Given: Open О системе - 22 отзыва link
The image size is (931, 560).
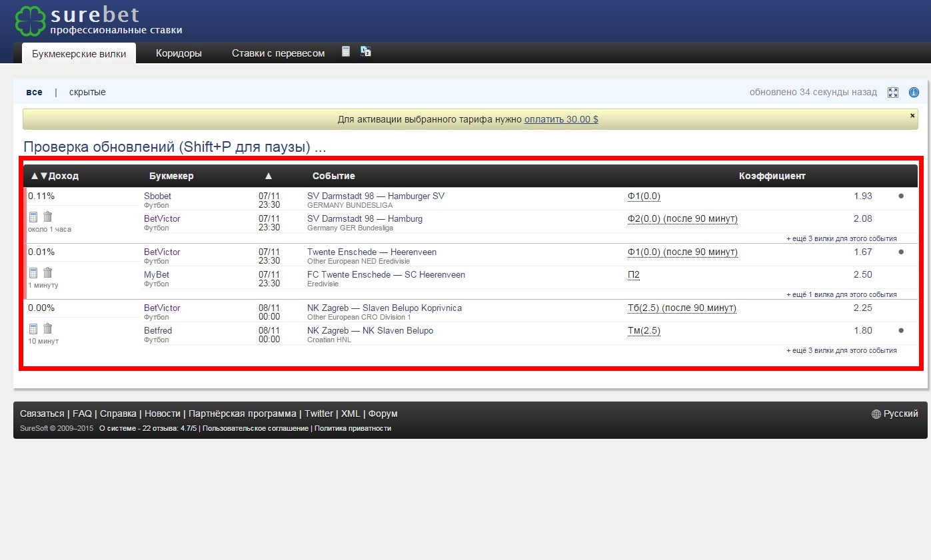Looking at the screenshot, I should point(148,428).
